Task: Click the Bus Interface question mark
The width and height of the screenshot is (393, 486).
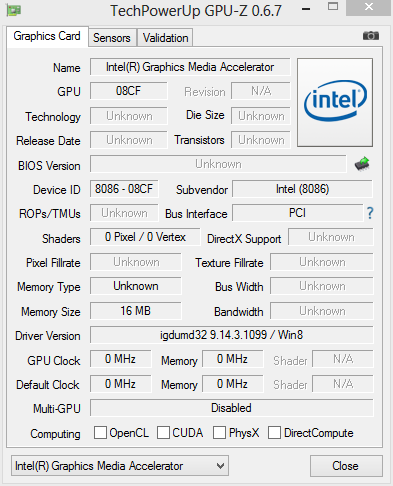Action: point(370,213)
